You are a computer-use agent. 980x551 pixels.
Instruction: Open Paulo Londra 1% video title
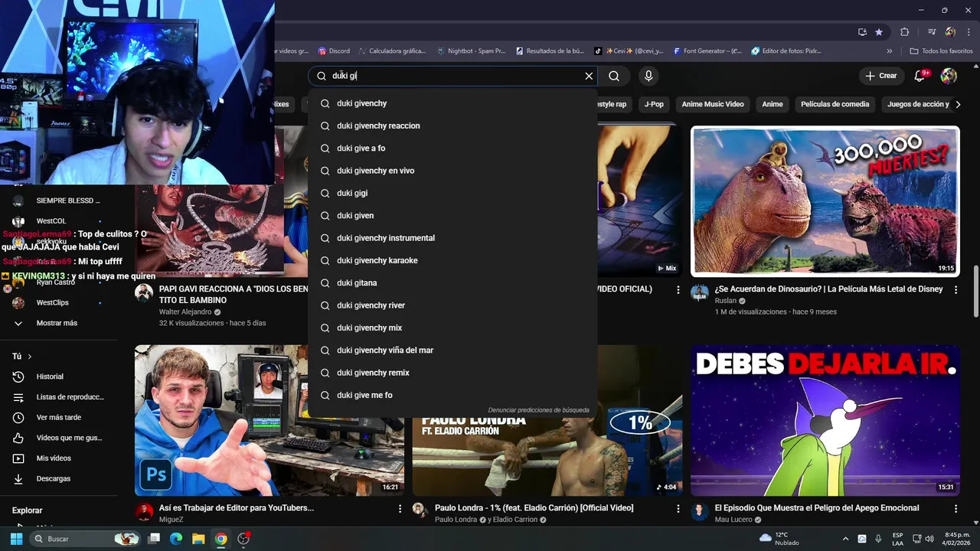[534, 508]
